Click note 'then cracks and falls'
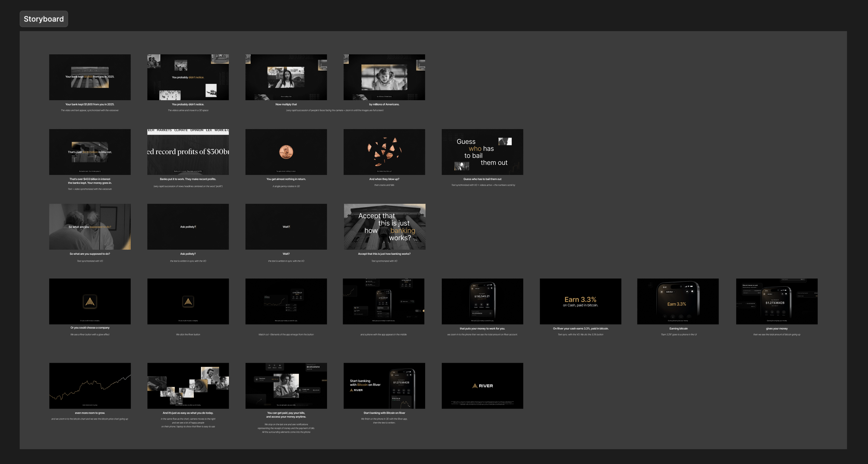Screen dimensions: 868x464 [384, 185]
